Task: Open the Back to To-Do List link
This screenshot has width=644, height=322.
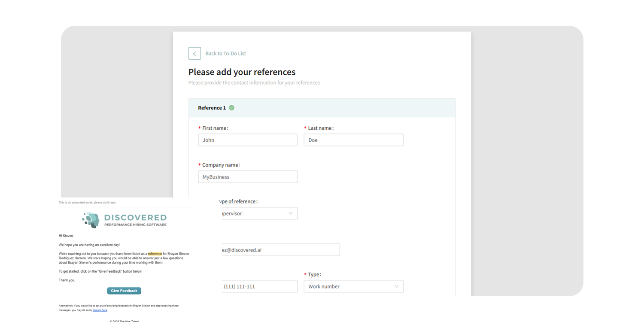Action: click(x=225, y=54)
